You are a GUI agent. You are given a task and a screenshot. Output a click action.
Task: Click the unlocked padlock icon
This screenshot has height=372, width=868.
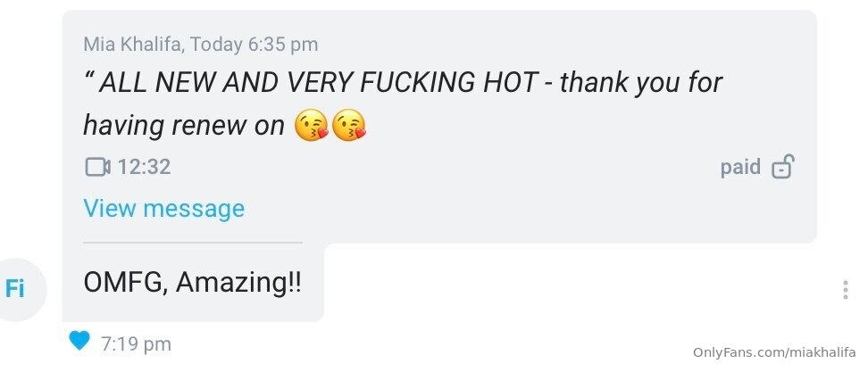[782, 167]
